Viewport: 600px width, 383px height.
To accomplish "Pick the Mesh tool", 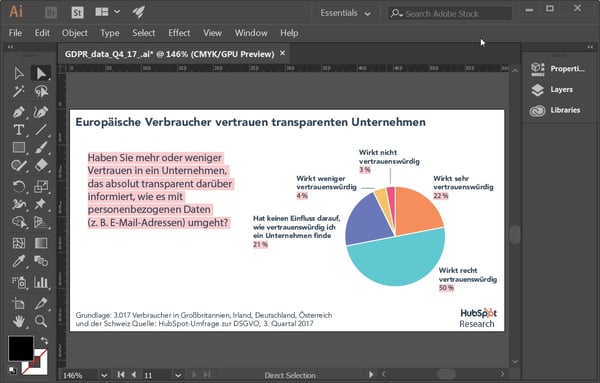I will point(18,243).
